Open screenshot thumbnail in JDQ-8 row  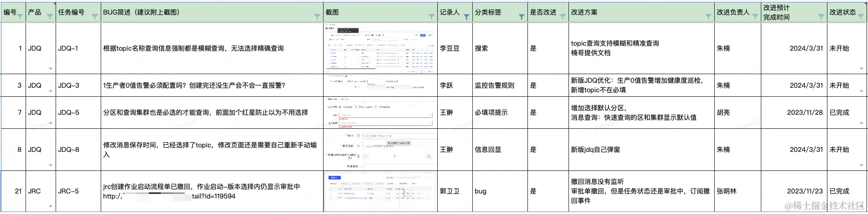tap(380, 149)
